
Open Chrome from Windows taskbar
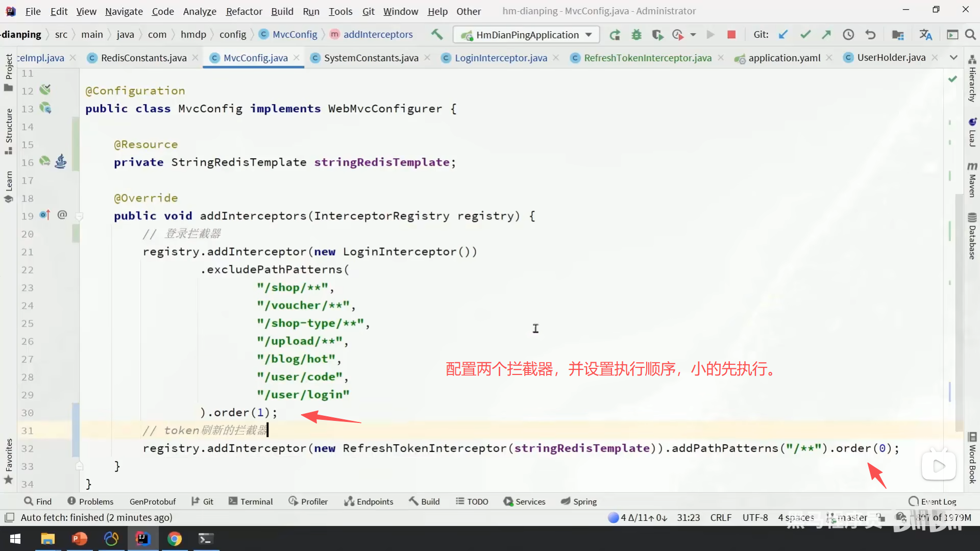175,539
